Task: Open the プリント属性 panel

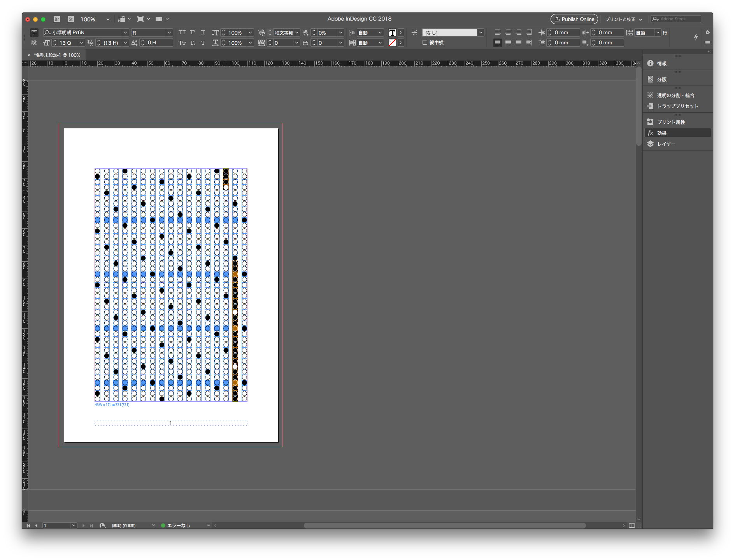Action: coord(677,122)
